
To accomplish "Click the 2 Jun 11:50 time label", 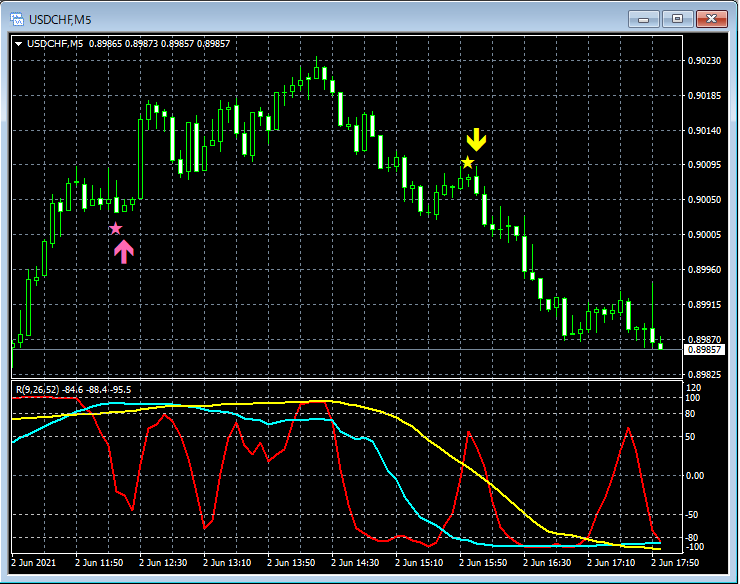I will (99, 563).
